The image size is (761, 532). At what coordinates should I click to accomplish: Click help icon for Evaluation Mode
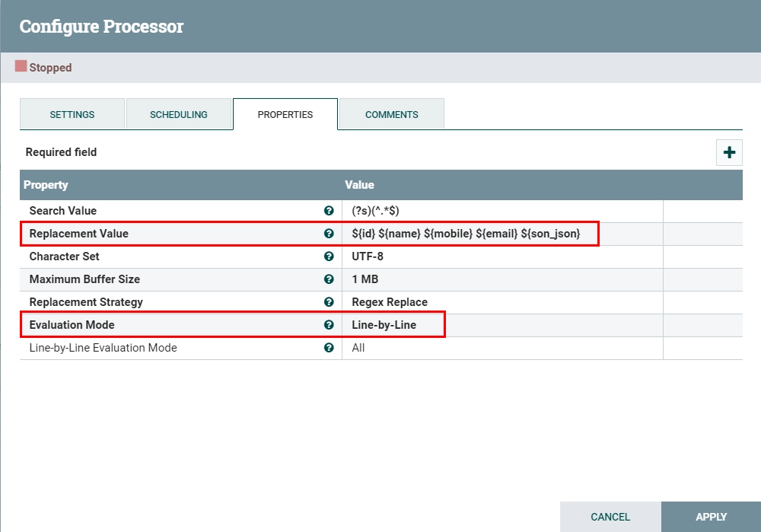tap(329, 325)
